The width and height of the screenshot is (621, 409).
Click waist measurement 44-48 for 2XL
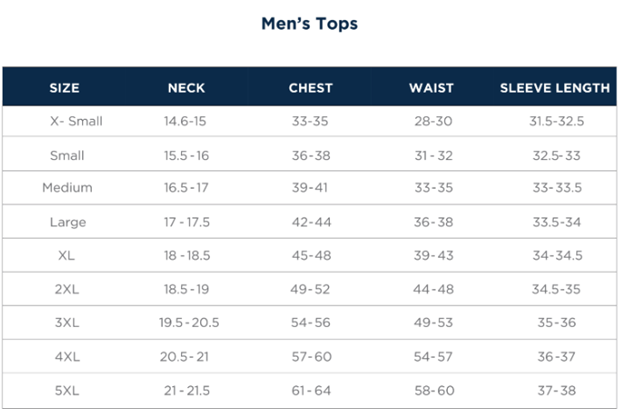(x=433, y=289)
